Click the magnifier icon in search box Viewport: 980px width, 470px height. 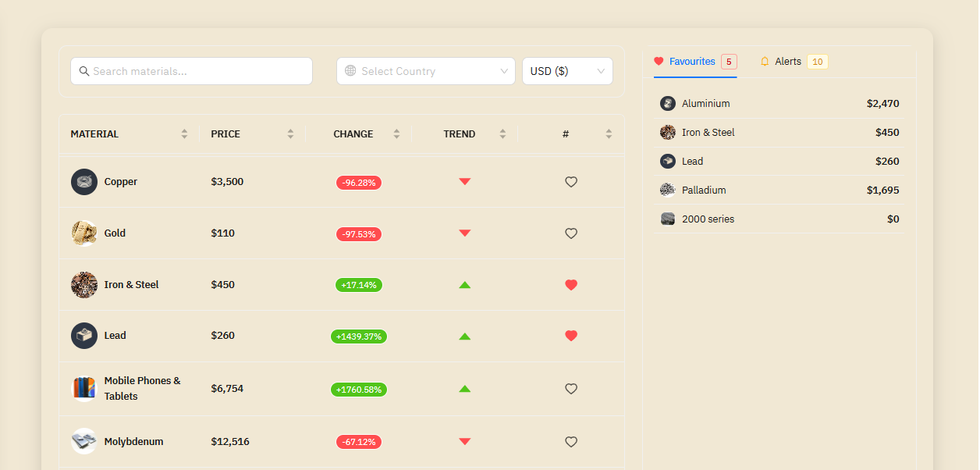click(84, 71)
